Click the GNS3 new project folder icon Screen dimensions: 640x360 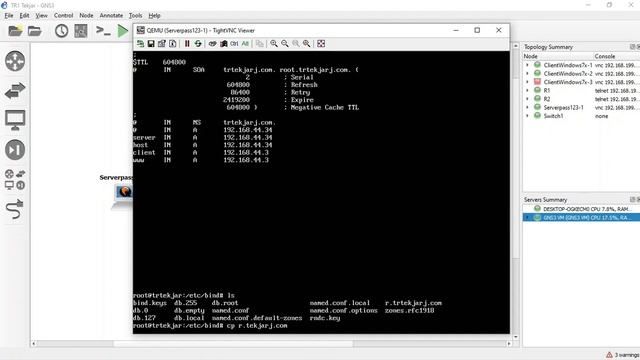click(x=15, y=31)
